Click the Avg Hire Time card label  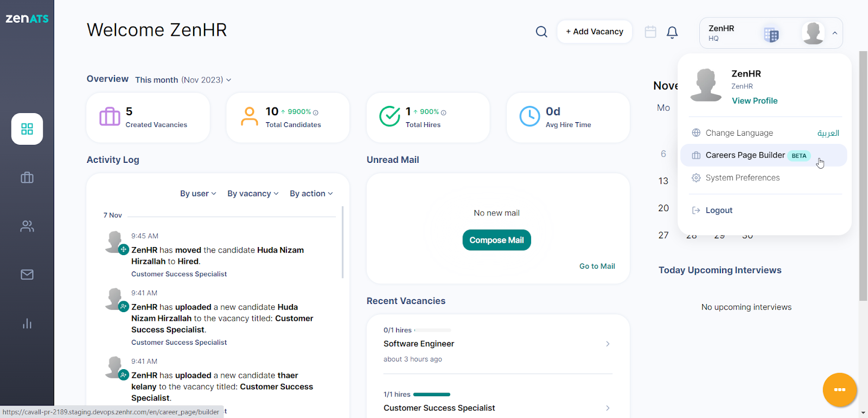point(568,125)
